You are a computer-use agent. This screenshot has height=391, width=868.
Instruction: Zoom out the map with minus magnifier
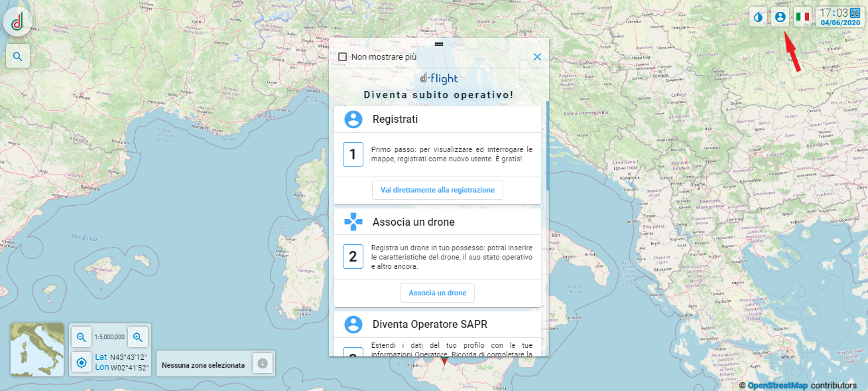pos(81,337)
